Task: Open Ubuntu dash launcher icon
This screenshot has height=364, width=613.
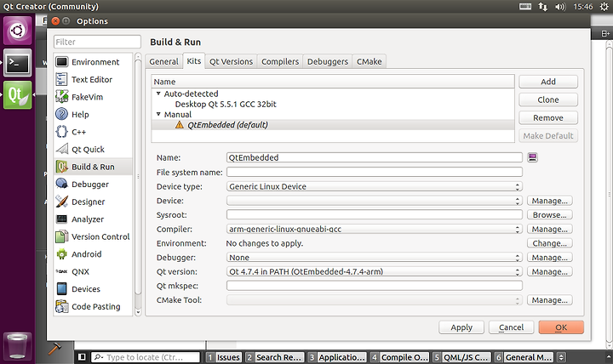Action: click(x=18, y=30)
